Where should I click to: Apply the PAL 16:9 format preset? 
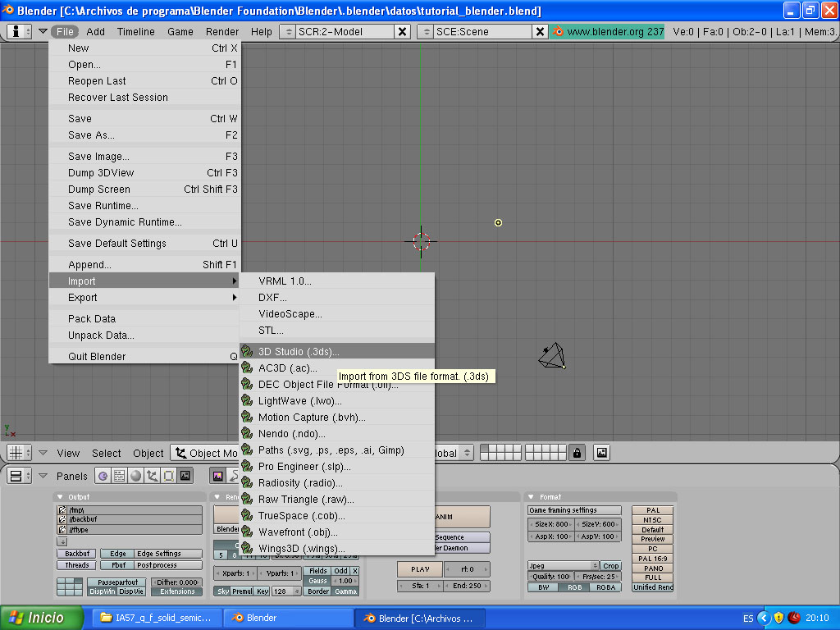[653, 559]
